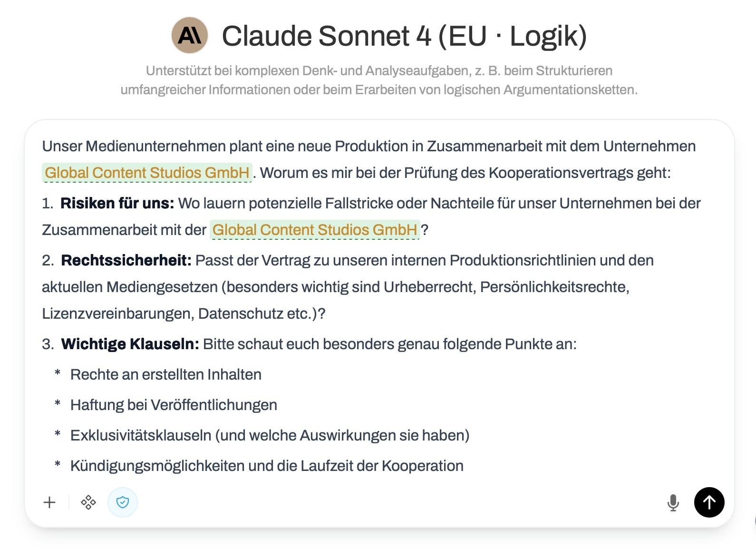
Task: Click the Exklusivitätsklauseln bullet line
Action: [270, 435]
